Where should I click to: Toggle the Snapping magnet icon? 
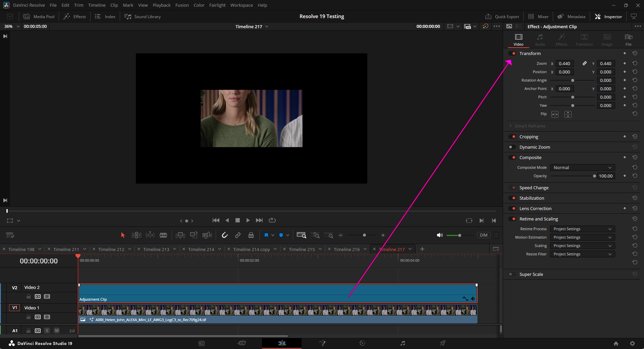point(225,235)
